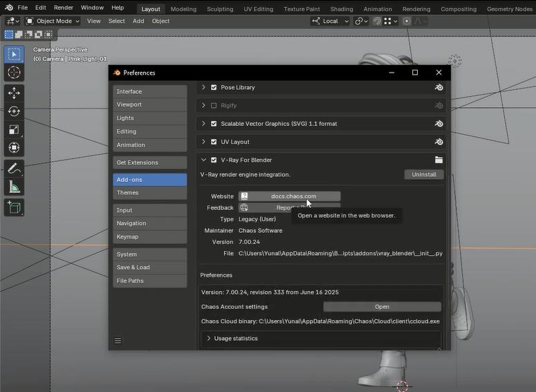Open the editor type selector icon
The width and height of the screenshot is (536, 392).
point(13,21)
